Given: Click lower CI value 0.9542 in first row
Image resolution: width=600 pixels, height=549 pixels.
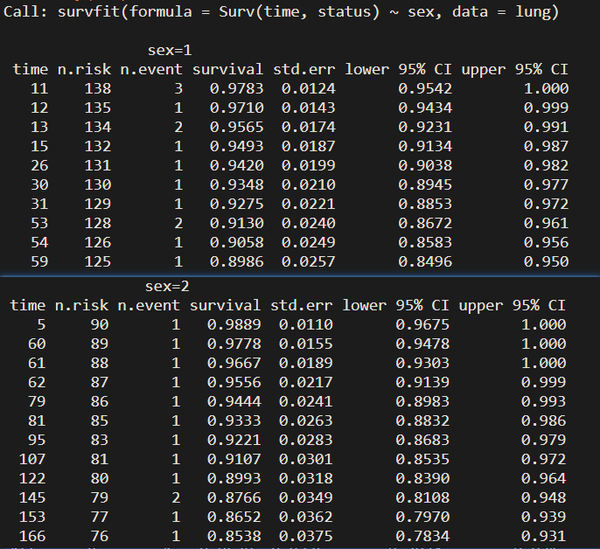Looking at the screenshot, I should point(425,89).
